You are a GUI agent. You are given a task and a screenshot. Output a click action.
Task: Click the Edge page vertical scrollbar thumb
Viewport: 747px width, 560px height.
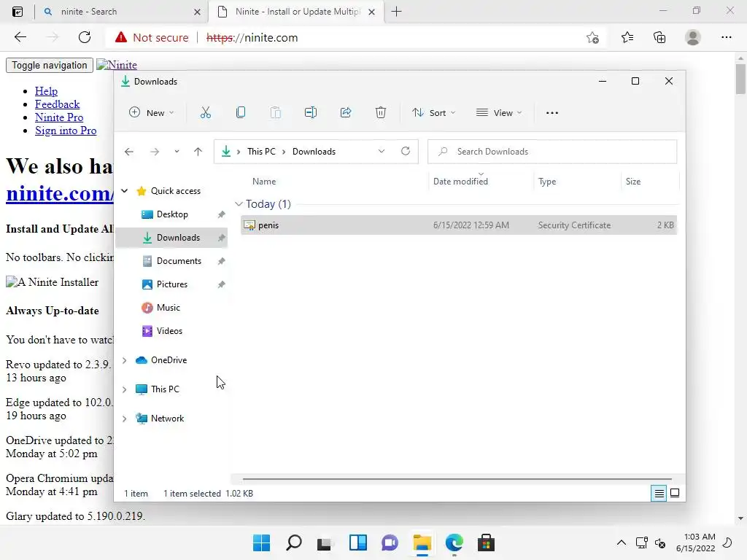click(x=740, y=79)
